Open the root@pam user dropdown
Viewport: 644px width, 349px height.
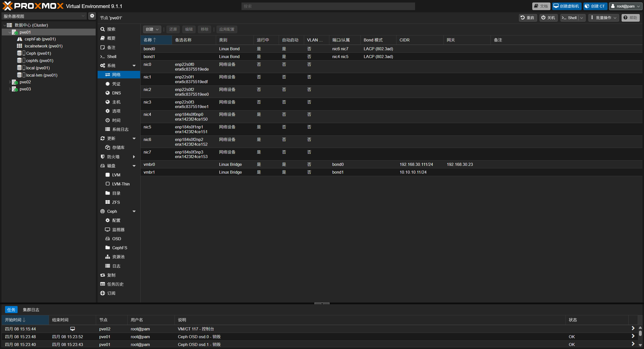coord(625,6)
